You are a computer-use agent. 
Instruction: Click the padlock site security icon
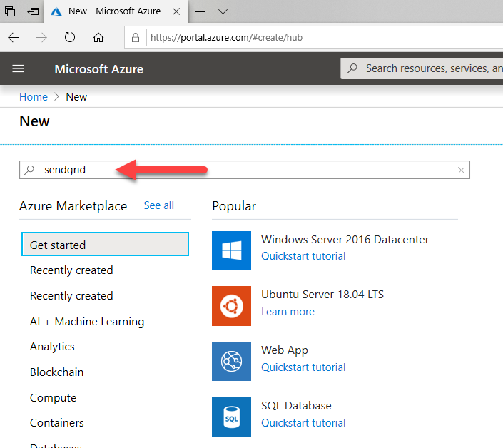(136, 38)
